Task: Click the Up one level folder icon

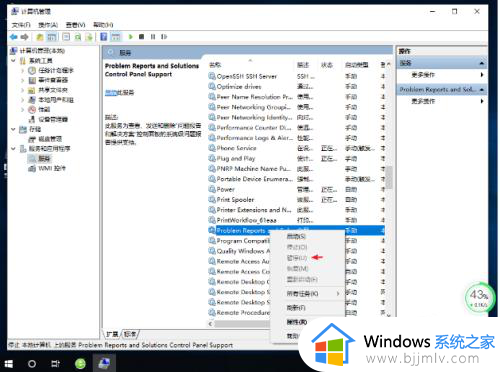Action: [40, 37]
